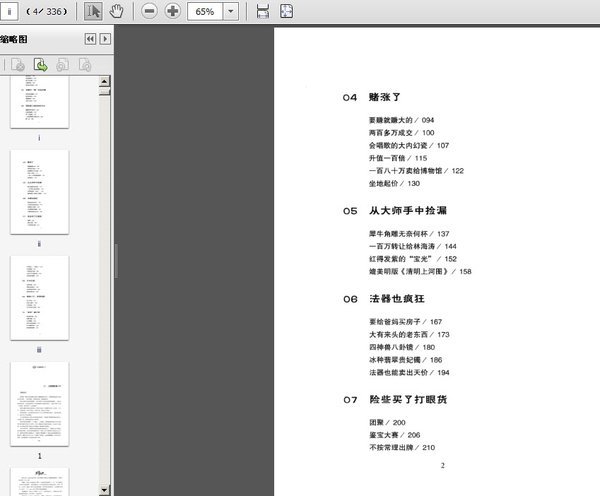Click the first thumbnail panel toolbar icon
The width and height of the screenshot is (600, 496).
[18, 65]
